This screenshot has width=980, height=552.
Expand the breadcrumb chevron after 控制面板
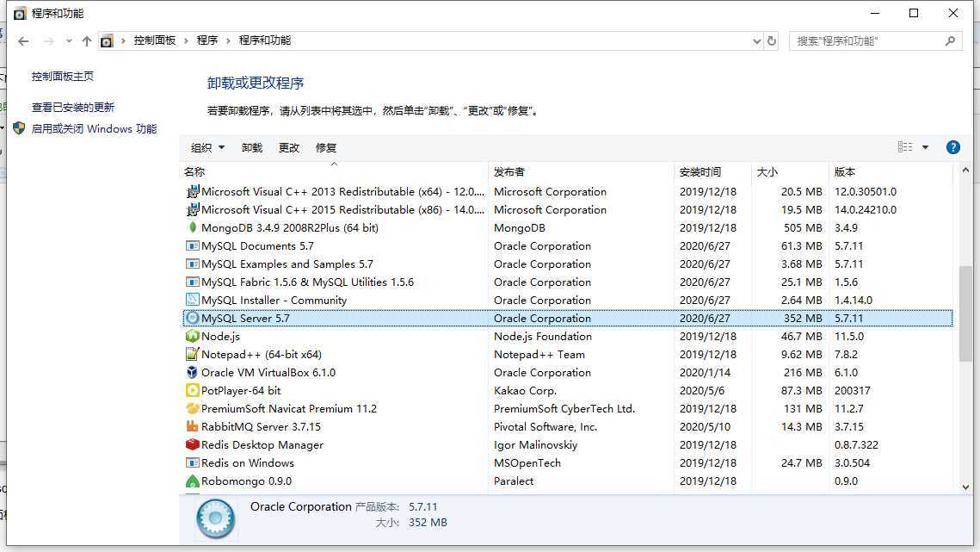[x=186, y=40]
